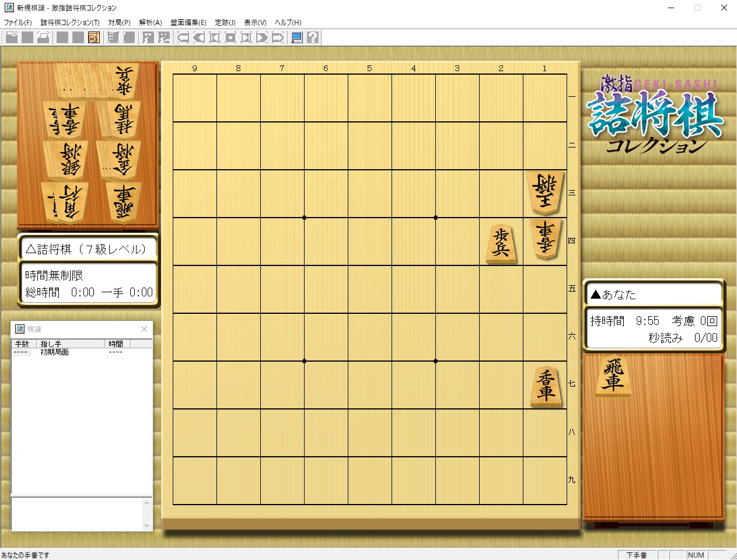Click the orange kifu window toolbar icon
The height and width of the screenshot is (560, 737).
click(x=93, y=38)
